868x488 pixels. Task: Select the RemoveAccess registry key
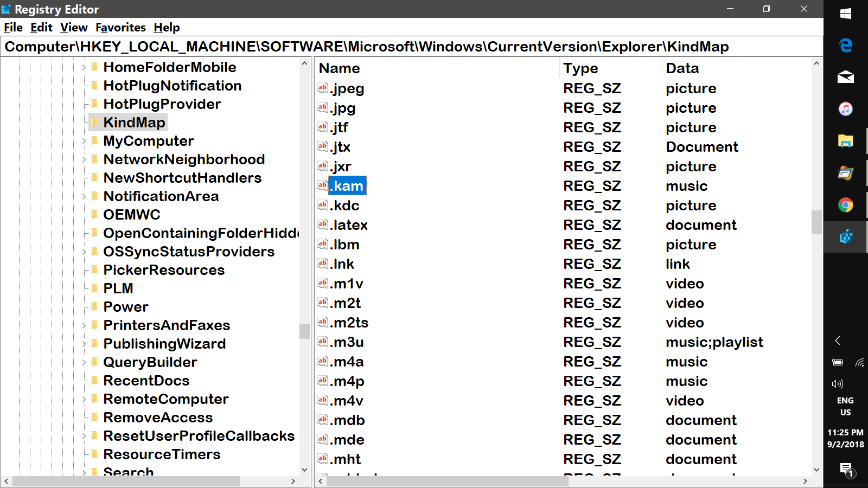tap(158, 418)
